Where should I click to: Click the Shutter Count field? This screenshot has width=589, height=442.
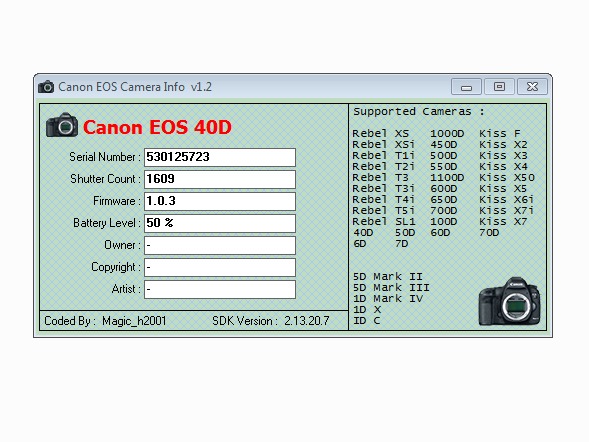(220, 179)
